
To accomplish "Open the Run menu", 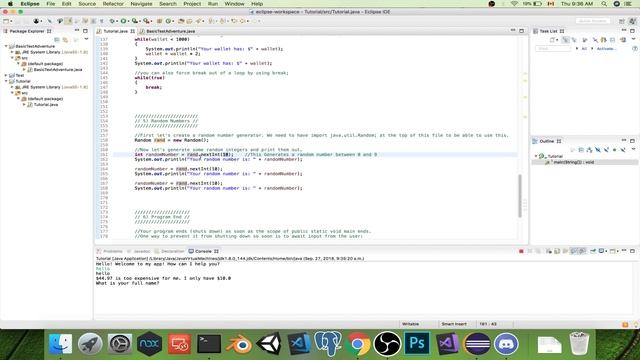I will pyautogui.click(x=213, y=4).
